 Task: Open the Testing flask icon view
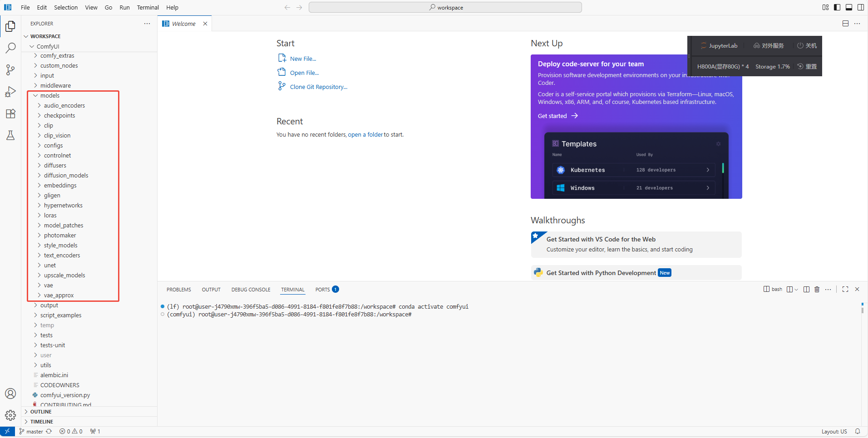coord(10,135)
